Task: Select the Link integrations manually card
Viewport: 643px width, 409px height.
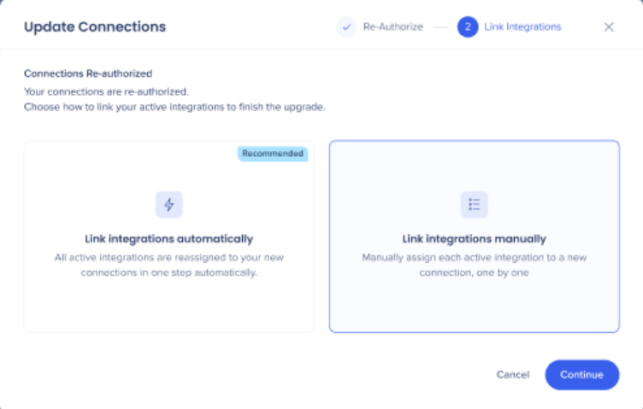Action: tap(474, 236)
